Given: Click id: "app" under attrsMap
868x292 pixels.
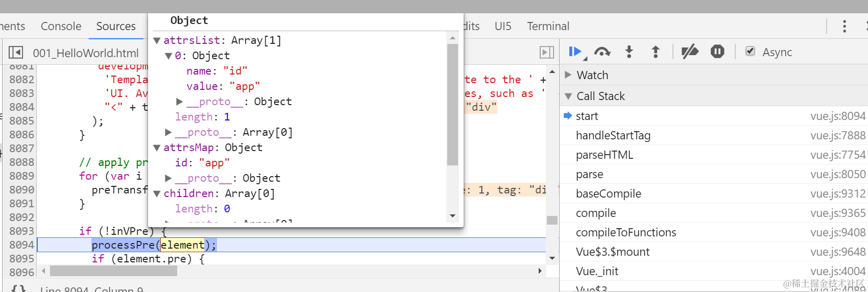Looking at the screenshot, I should [x=202, y=163].
